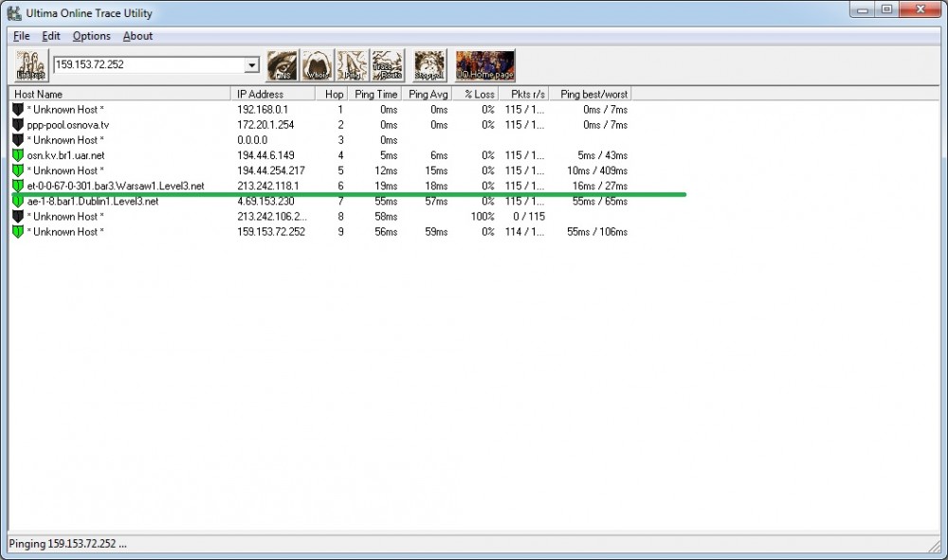948x560 pixels.
Task: Click IP address 194.44.254.217
Action: pyautogui.click(x=271, y=171)
